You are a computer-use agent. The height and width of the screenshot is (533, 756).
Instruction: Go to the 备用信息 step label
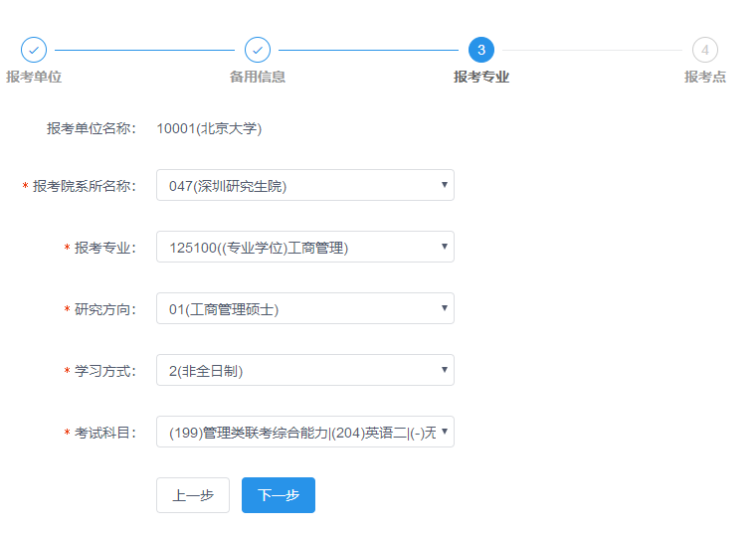click(x=258, y=77)
